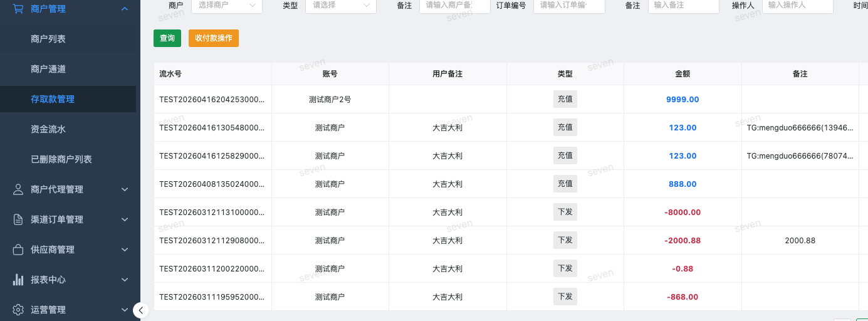Click serial number TEST20260312112908000…
The image size is (868, 321).
[x=212, y=241]
